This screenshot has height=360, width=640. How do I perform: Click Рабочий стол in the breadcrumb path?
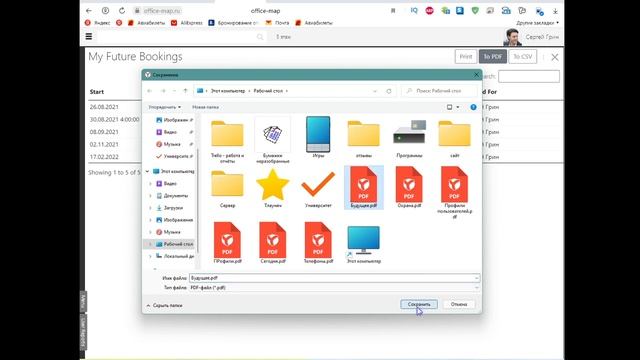pos(268,91)
